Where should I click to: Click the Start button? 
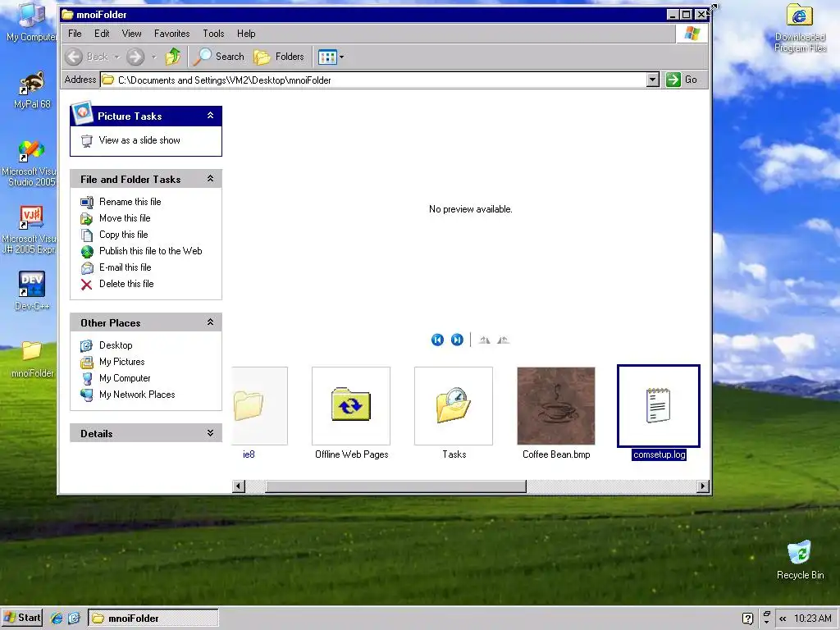pyautogui.click(x=22, y=618)
